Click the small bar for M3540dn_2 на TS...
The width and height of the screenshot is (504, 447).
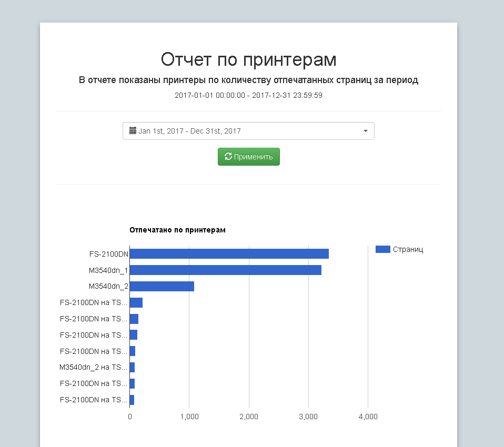click(132, 367)
